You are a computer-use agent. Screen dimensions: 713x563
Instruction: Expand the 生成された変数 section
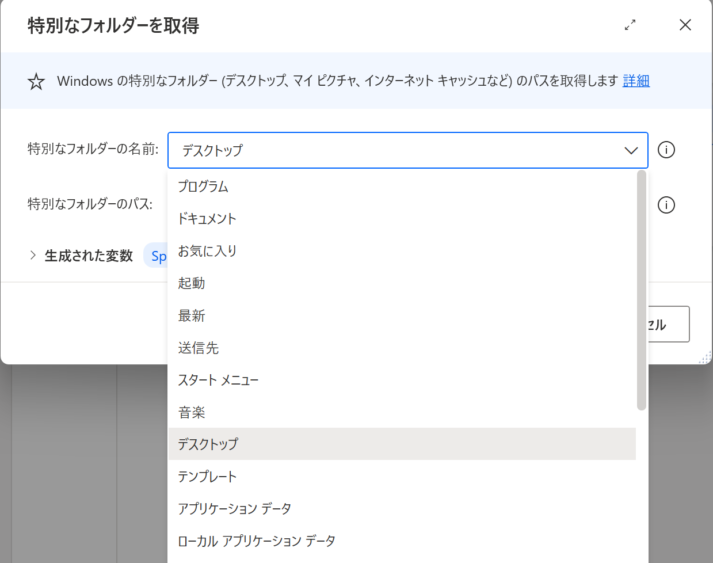click(33, 255)
